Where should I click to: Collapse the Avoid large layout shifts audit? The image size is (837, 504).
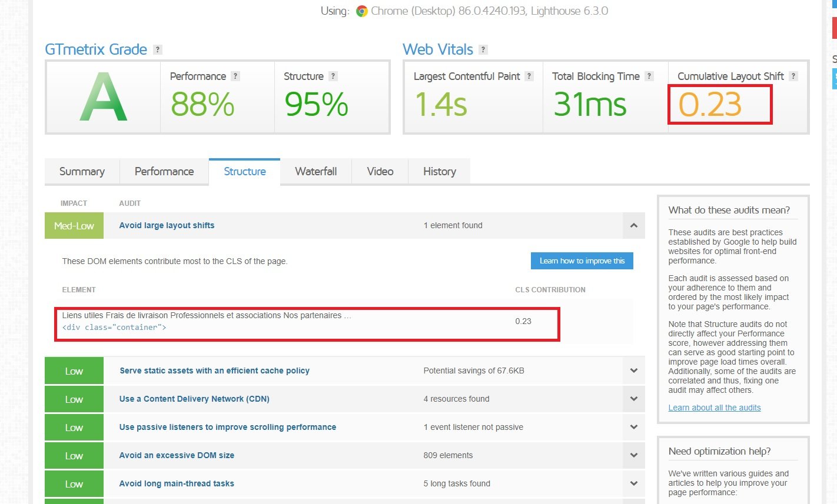pyautogui.click(x=634, y=225)
